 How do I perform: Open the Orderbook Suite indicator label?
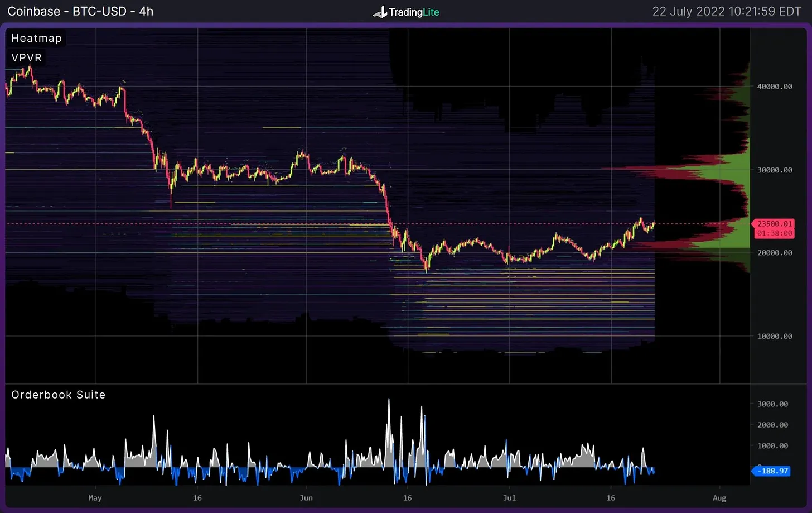click(58, 395)
